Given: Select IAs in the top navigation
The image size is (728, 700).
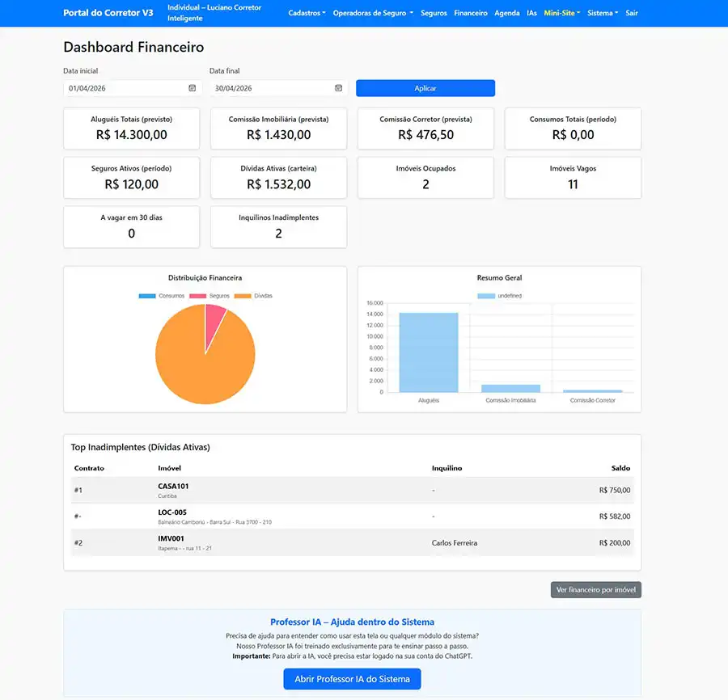Looking at the screenshot, I should coord(531,13).
